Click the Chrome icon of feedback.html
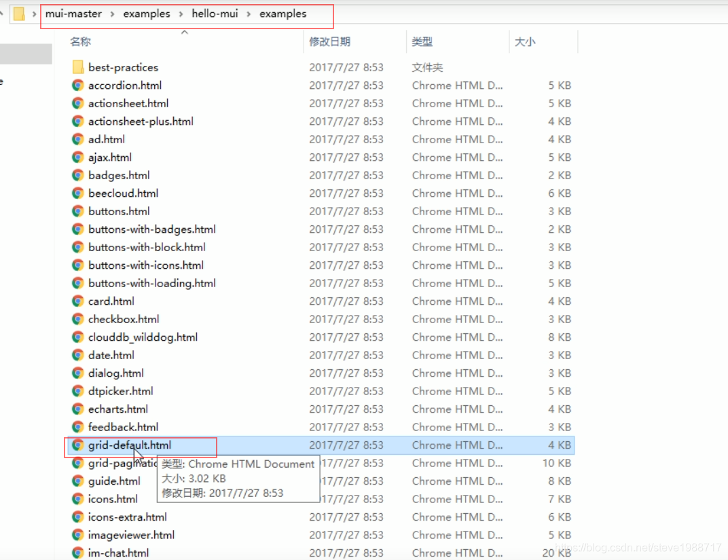 point(78,427)
